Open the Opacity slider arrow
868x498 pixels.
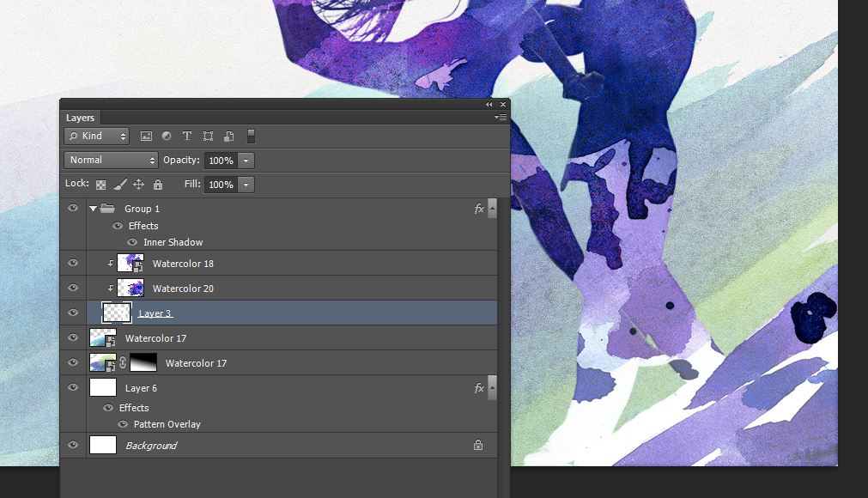pyautogui.click(x=246, y=160)
